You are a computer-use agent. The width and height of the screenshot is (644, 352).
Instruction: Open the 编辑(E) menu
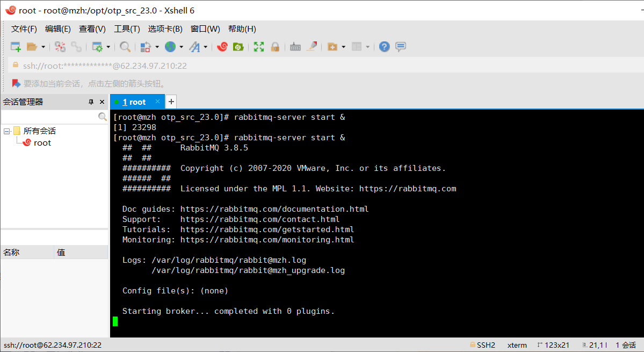click(x=58, y=29)
